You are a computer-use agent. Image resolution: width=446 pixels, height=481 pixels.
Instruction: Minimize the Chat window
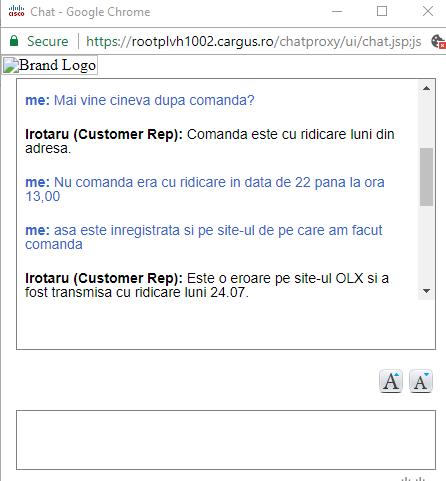[337, 11]
